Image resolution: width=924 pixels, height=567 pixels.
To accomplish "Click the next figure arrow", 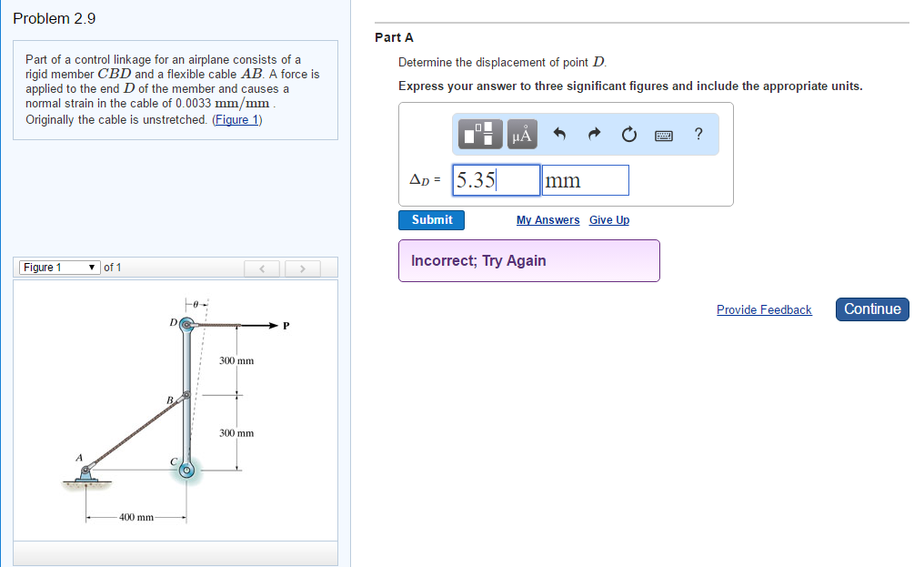I will [302, 268].
